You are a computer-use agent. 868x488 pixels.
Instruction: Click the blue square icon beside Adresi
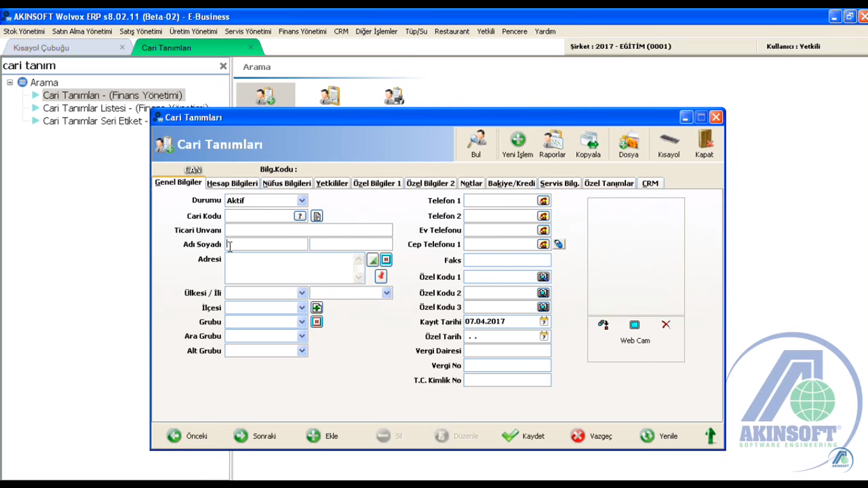coord(386,260)
